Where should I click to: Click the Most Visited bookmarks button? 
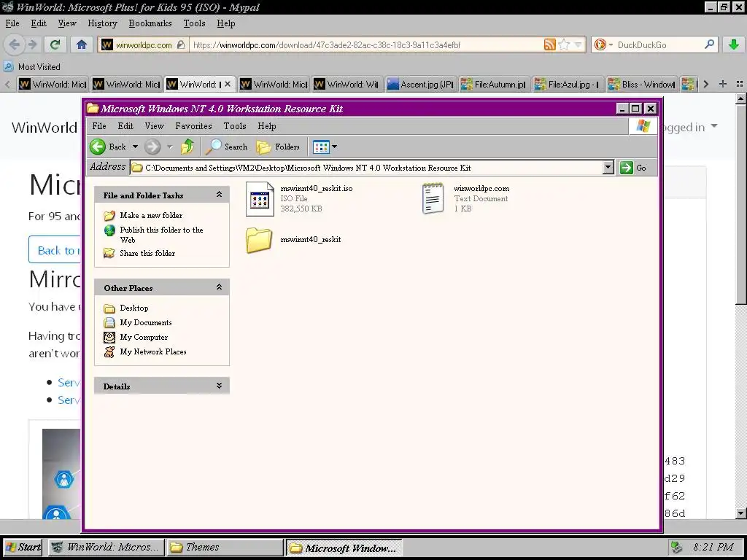tap(32, 66)
